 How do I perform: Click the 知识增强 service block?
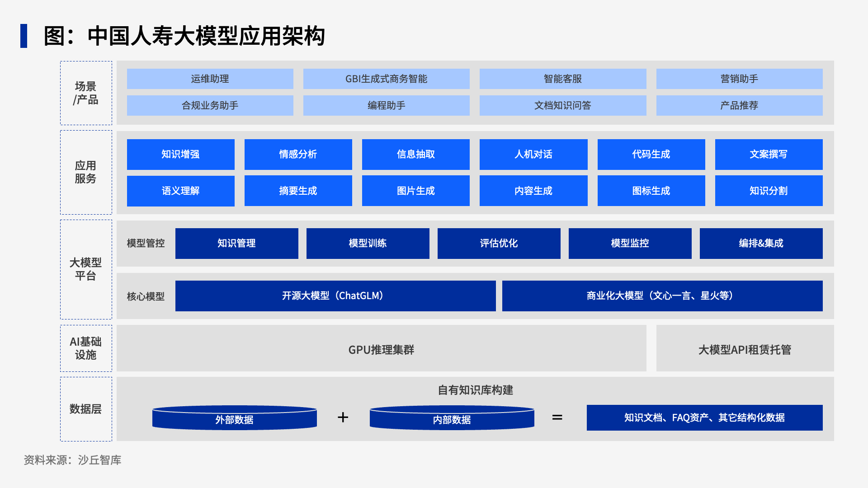(180, 154)
